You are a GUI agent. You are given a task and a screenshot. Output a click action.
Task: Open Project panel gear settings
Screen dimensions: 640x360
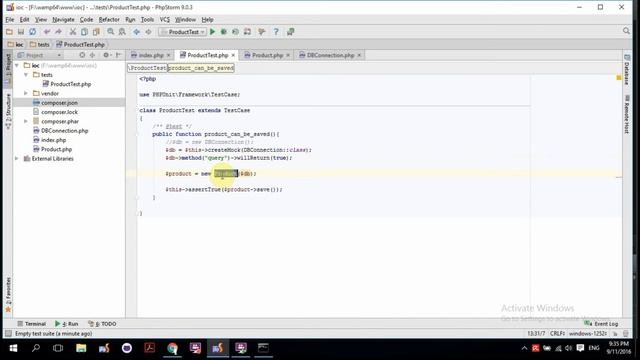[106, 55]
